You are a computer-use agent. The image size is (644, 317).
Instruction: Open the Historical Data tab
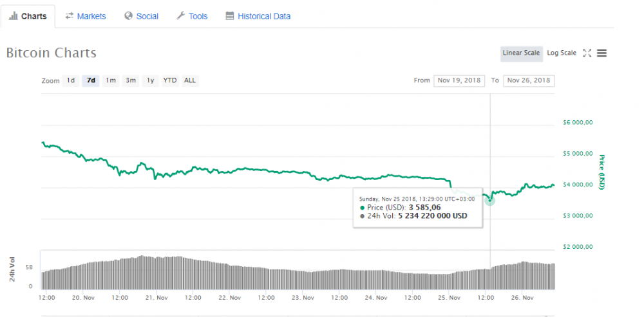click(258, 17)
